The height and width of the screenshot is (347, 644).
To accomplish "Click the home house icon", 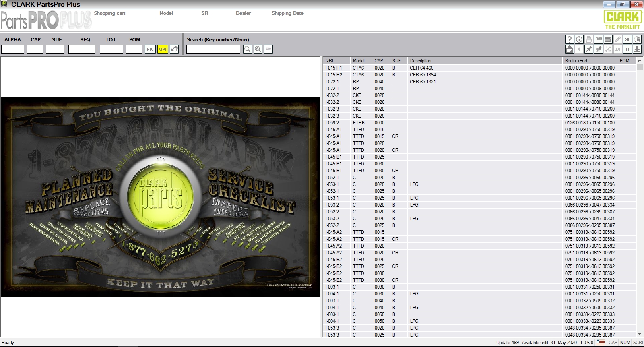I will 569,49.
